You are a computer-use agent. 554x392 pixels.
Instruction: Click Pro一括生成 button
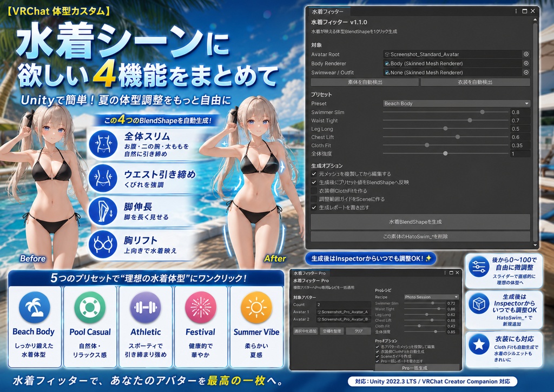pos(417,367)
